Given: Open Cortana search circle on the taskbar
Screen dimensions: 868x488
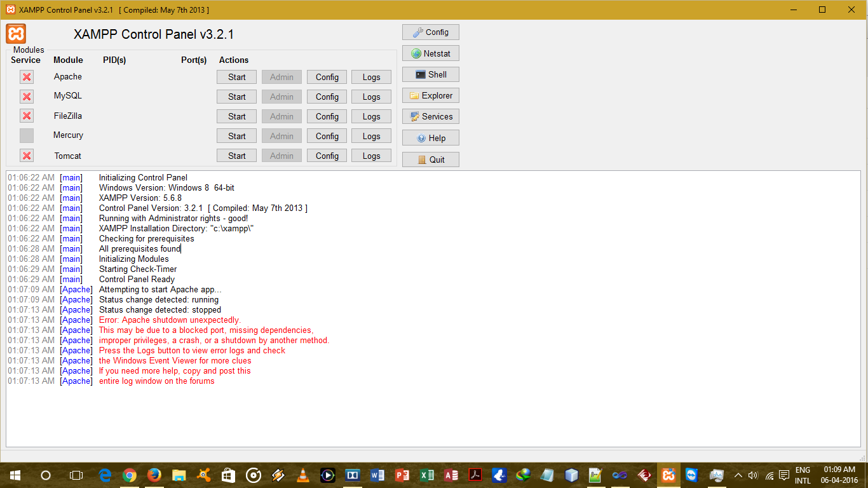Looking at the screenshot, I should coord(46,475).
